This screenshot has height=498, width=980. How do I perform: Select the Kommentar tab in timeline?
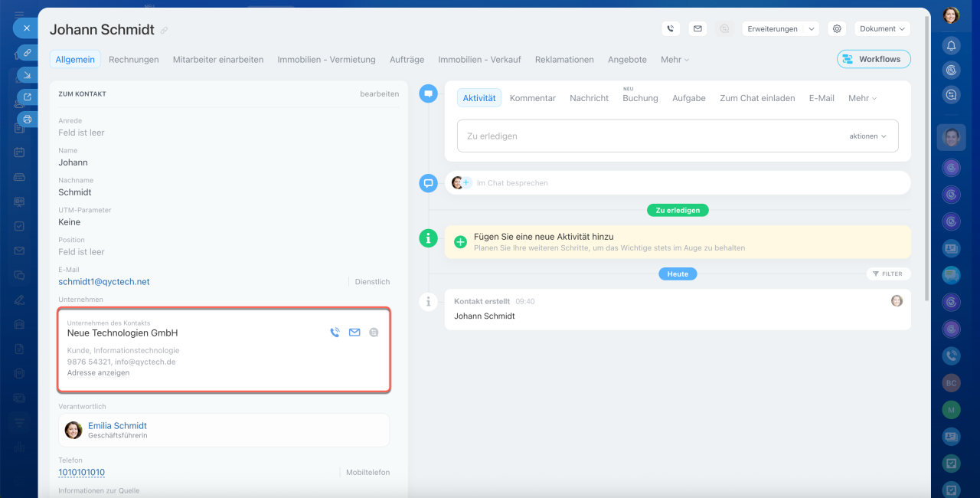[532, 98]
